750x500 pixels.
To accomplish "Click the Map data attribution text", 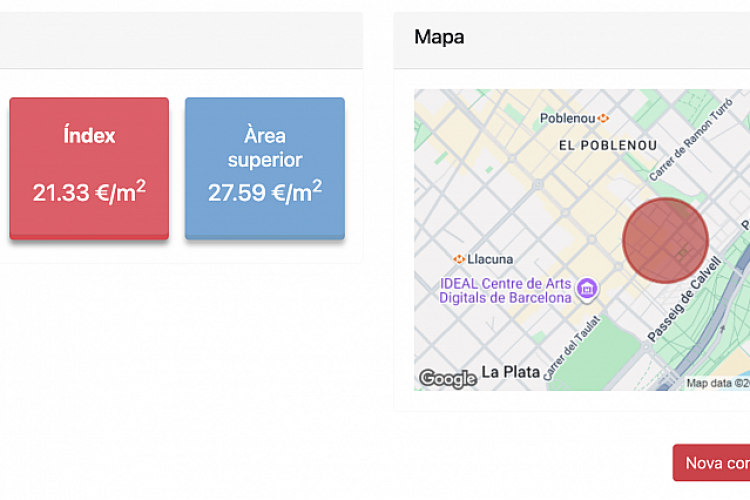I will [717, 383].
